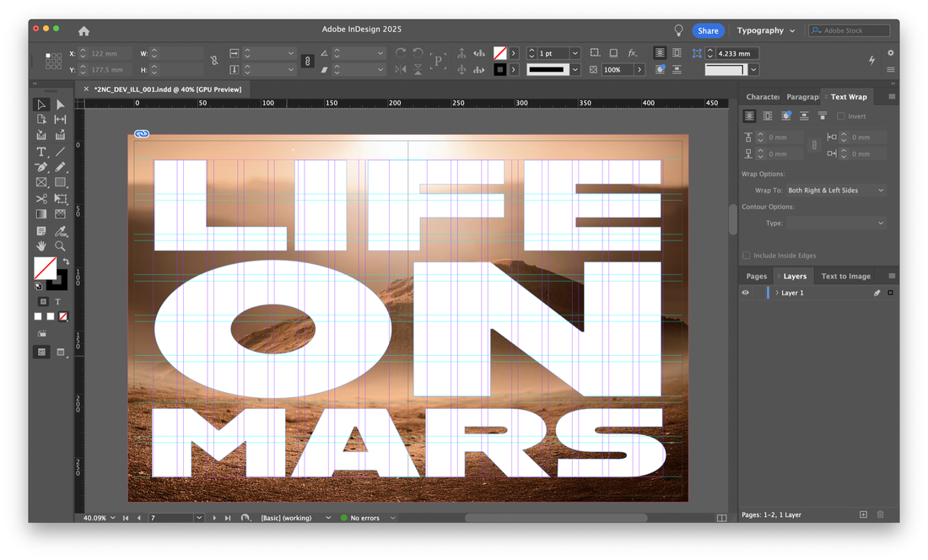
Task: Go to first page arrow
Action: coord(126,518)
